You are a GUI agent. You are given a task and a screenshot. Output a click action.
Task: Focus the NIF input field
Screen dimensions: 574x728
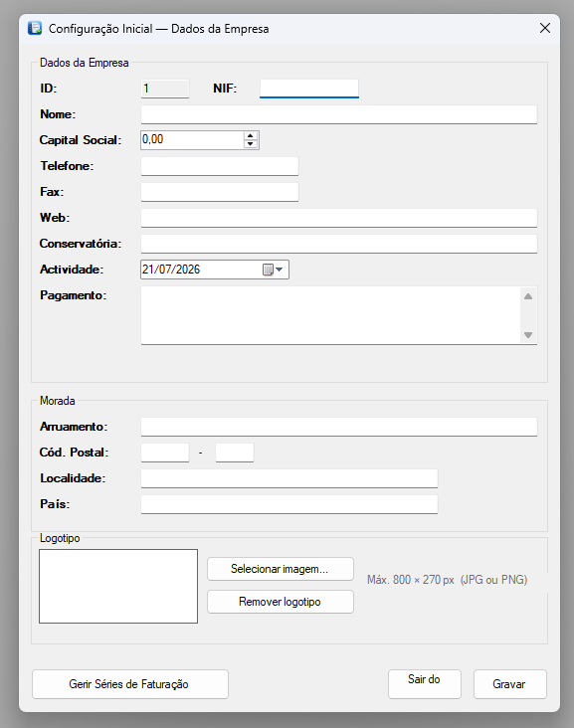point(309,89)
